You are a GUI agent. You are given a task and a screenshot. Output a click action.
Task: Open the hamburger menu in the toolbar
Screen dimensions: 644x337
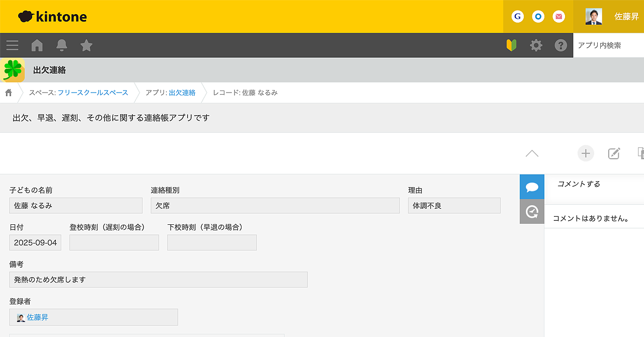point(13,46)
